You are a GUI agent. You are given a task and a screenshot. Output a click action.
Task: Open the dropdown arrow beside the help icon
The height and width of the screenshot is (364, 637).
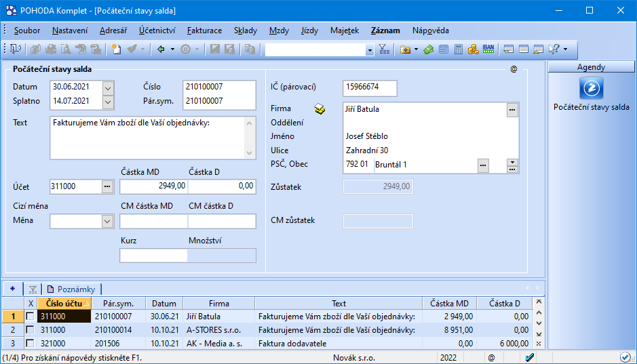click(x=566, y=49)
